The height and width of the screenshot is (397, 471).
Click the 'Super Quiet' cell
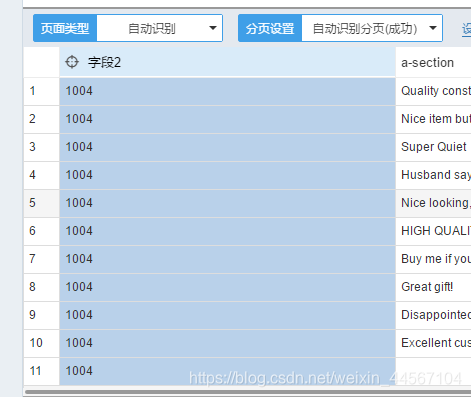click(433, 147)
